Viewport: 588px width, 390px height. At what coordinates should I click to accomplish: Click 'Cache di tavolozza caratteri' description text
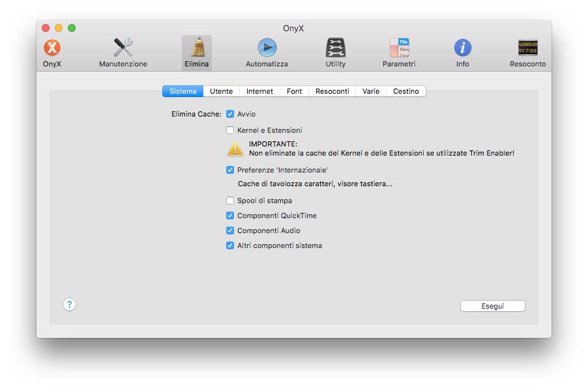click(x=315, y=184)
